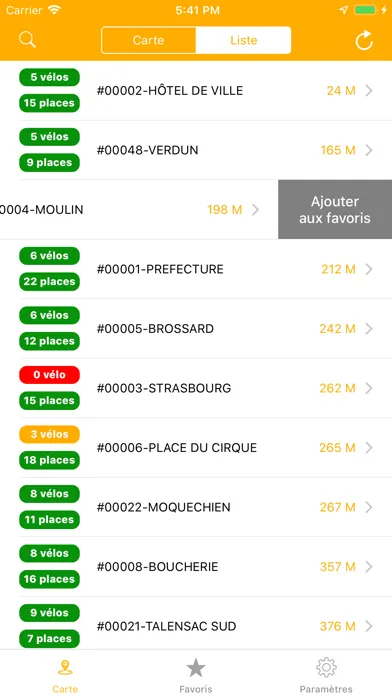Viewport: 392px width, 696px height.
Task: Open chevron for Moulin station
Action: pos(255,210)
